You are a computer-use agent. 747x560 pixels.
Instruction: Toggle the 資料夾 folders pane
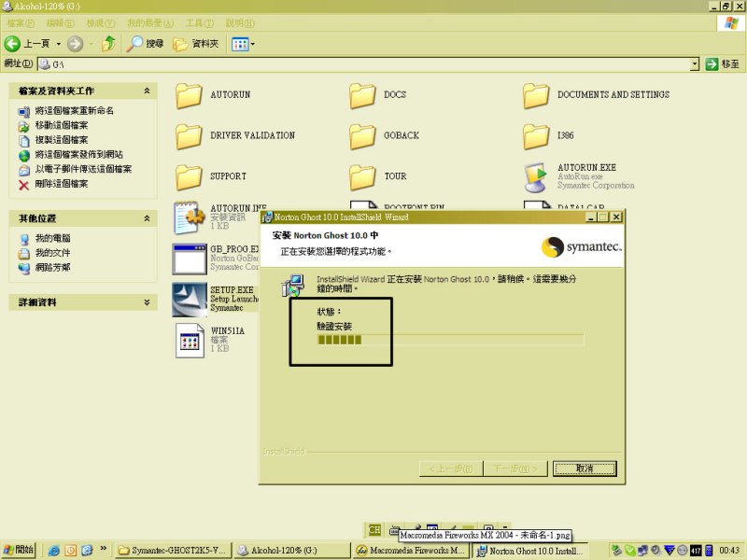[x=196, y=44]
